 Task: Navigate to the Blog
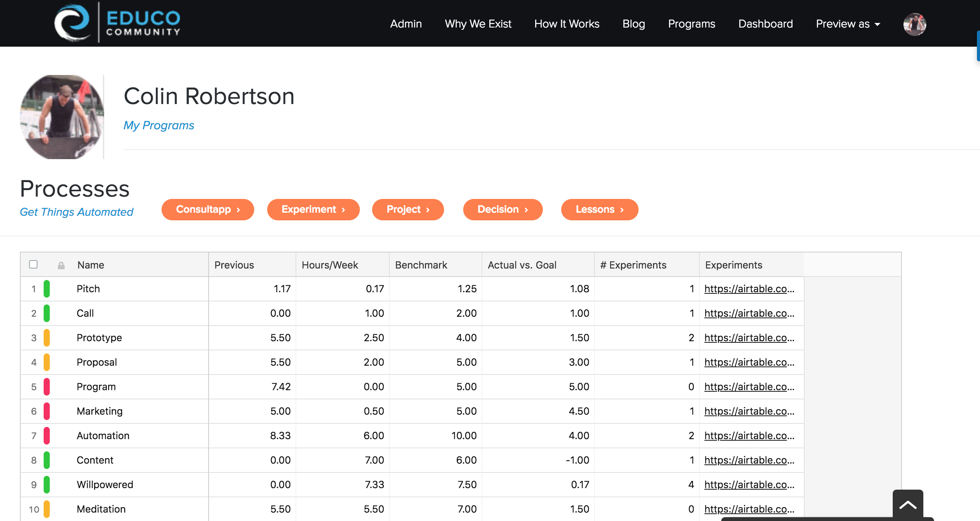click(634, 24)
